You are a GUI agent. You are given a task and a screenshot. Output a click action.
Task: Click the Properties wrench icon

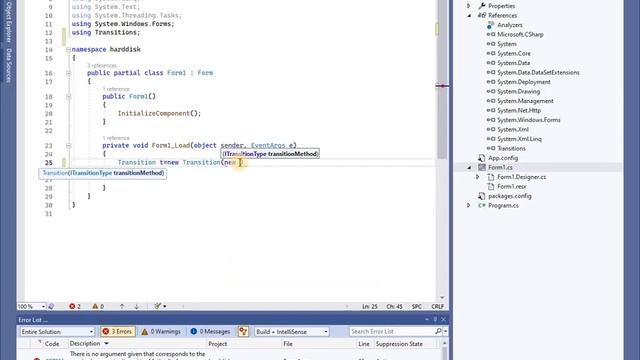click(x=482, y=6)
